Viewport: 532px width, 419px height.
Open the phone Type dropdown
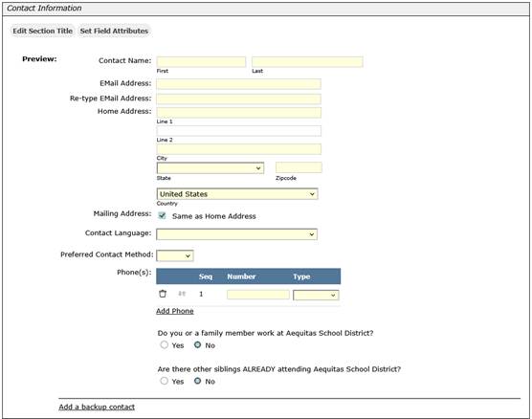click(x=316, y=296)
